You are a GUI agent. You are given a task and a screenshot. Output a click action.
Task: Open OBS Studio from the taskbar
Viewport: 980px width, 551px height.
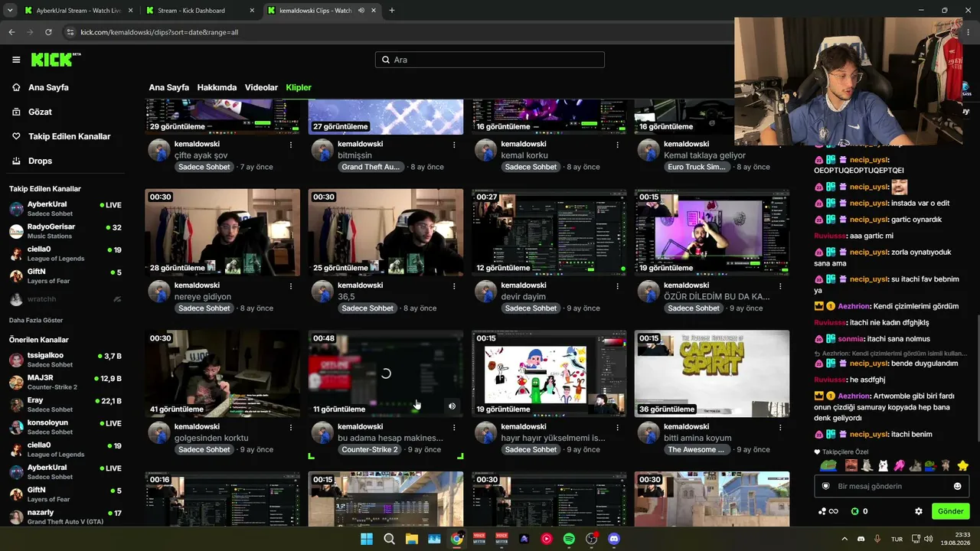tap(591, 539)
